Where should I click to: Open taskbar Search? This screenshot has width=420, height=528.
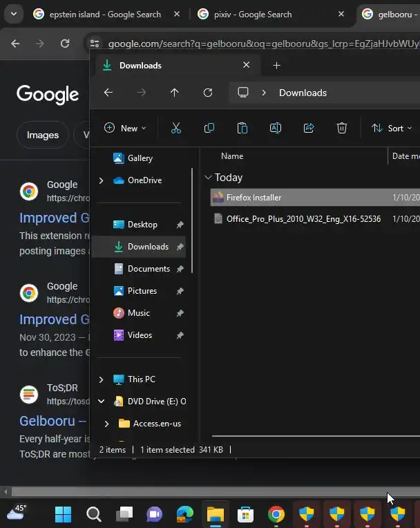[93, 514]
